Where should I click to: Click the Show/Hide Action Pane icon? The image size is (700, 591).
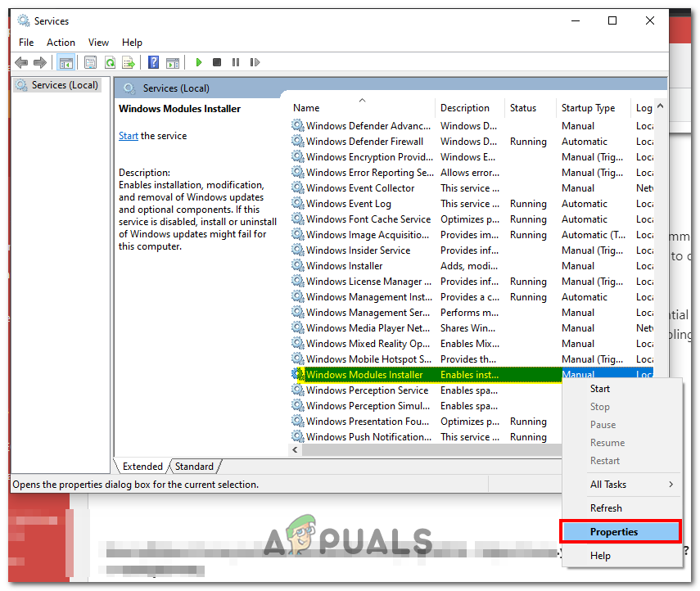pyautogui.click(x=173, y=62)
